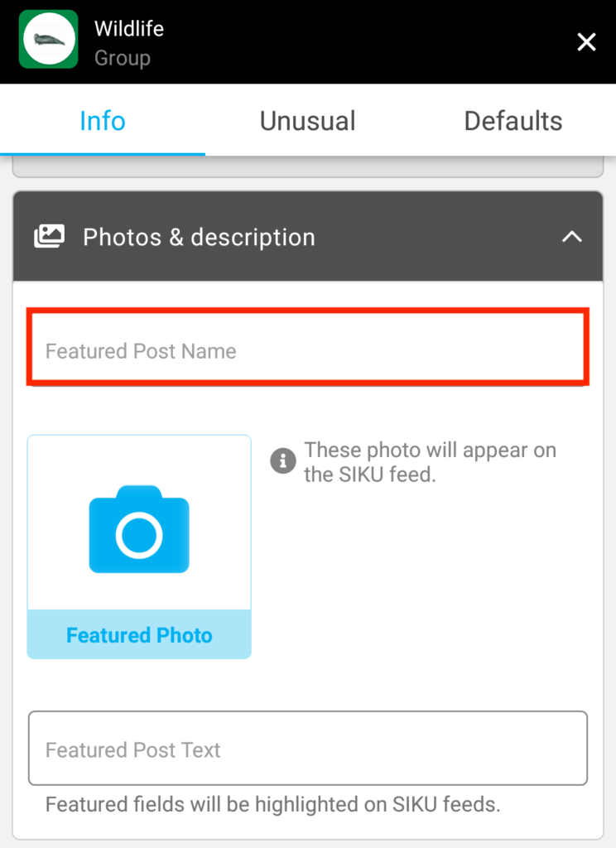Screen dimensions: 616x848
Task: Open the Defaults tab
Action: pyautogui.click(x=513, y=121)
